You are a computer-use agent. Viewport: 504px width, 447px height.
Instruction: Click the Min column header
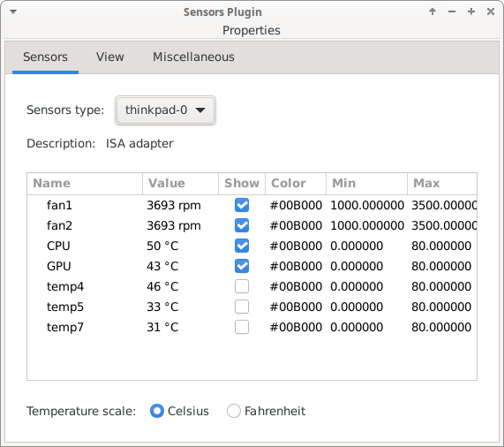click(367, 183)
